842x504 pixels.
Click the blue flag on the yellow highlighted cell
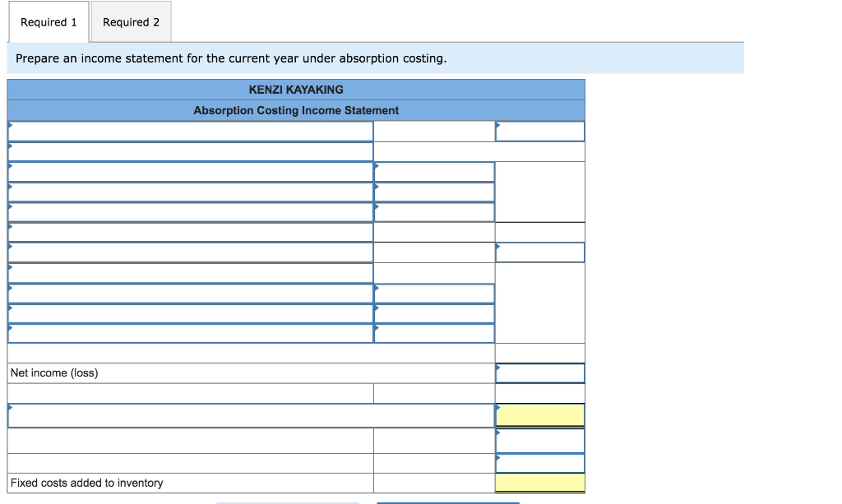(497, 407)
